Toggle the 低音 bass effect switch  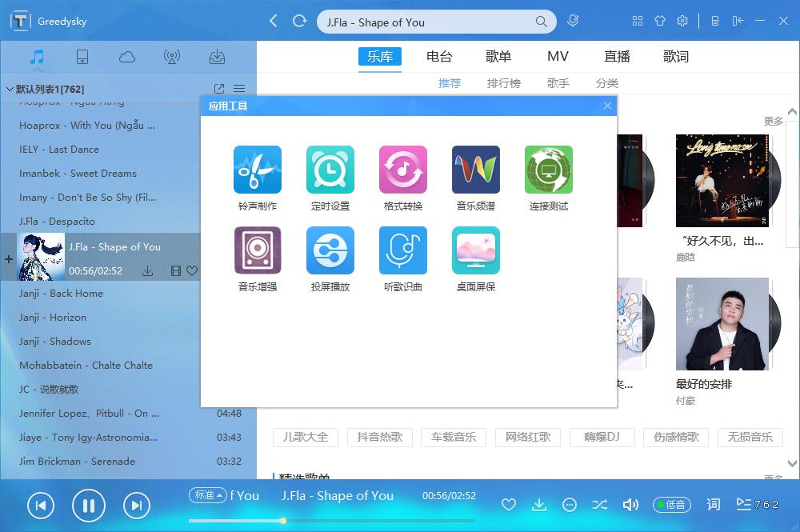670,505
